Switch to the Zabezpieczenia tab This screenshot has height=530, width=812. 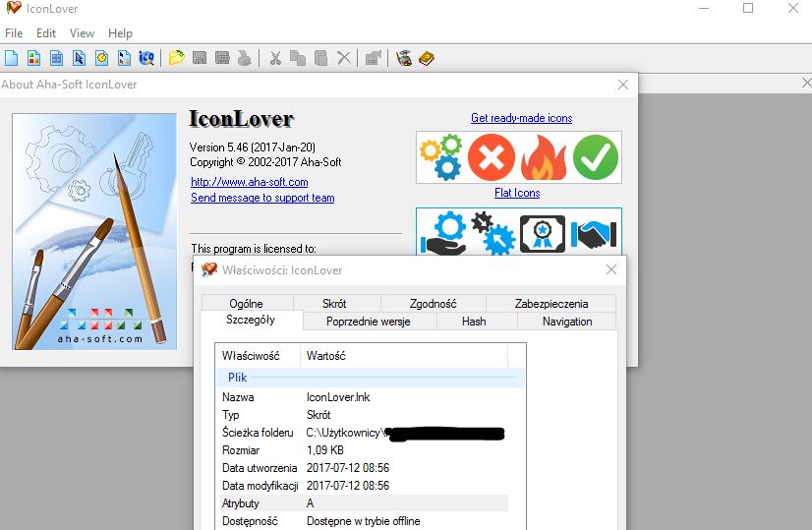pyautogui.click(x=551, y=304)
